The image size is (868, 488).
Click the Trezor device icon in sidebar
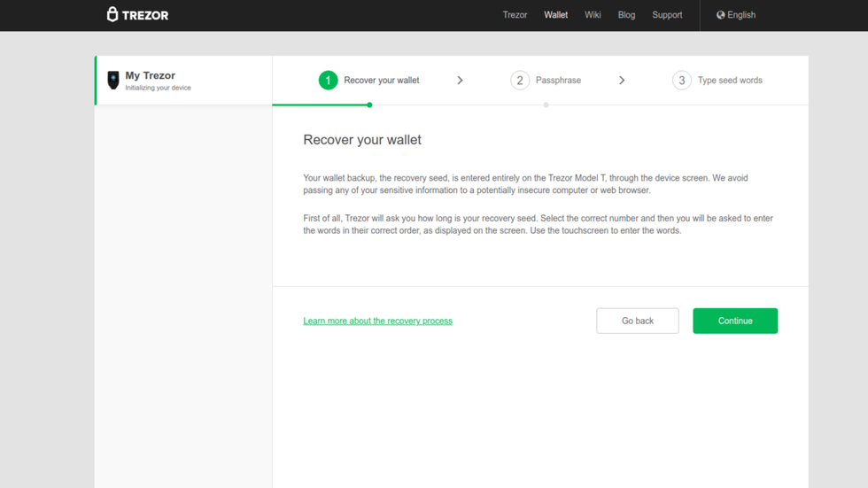tap(112, 81)
